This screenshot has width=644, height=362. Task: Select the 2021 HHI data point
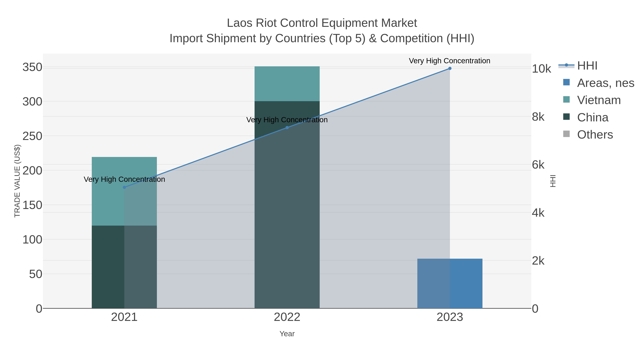(124, 187)
